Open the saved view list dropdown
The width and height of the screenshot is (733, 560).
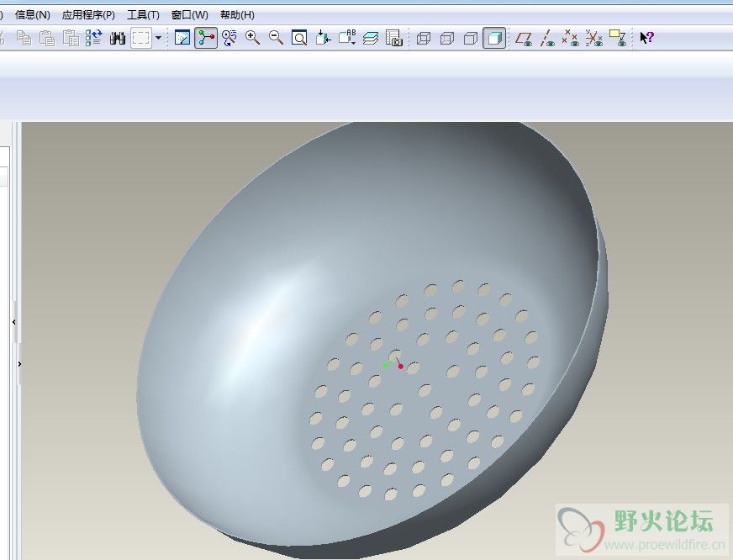coord(347,38)
